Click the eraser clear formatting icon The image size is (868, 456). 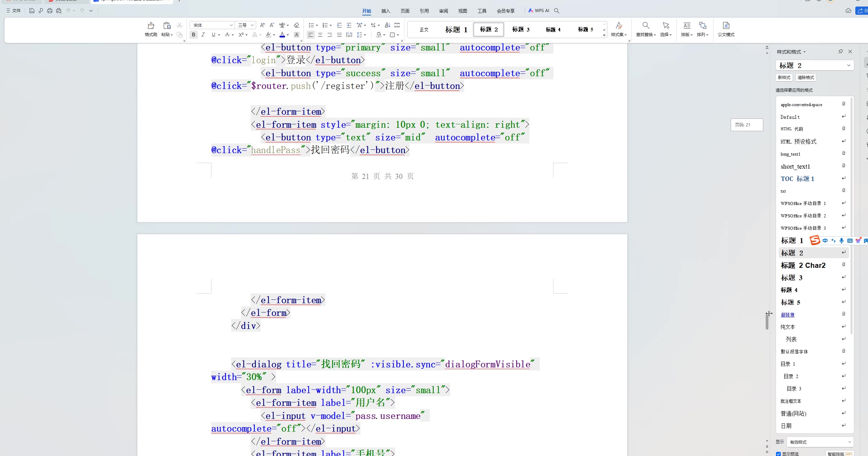pos(297,25)
